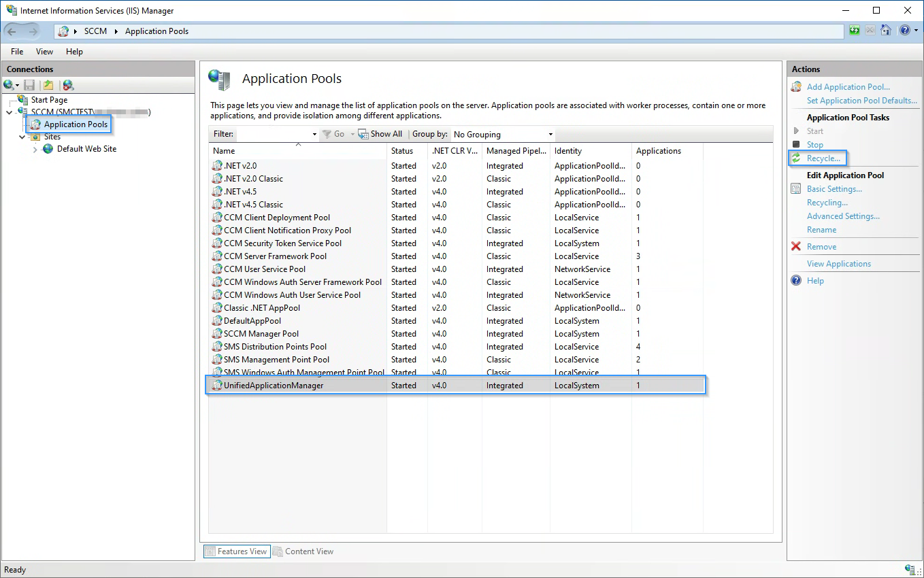Click the Default Web Site globe icon
This screenshot has height=578, width=924.
[48, 149]
